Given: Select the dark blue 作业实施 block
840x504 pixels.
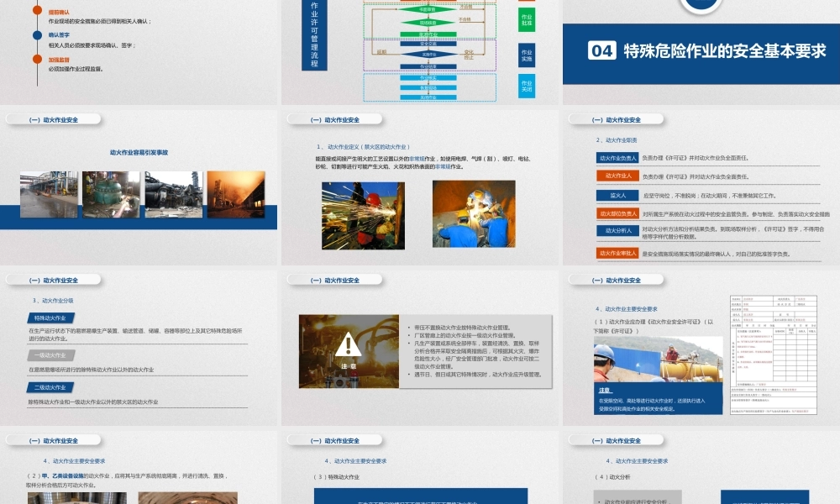Looking at the screenshot, I should tap(526, 55).
